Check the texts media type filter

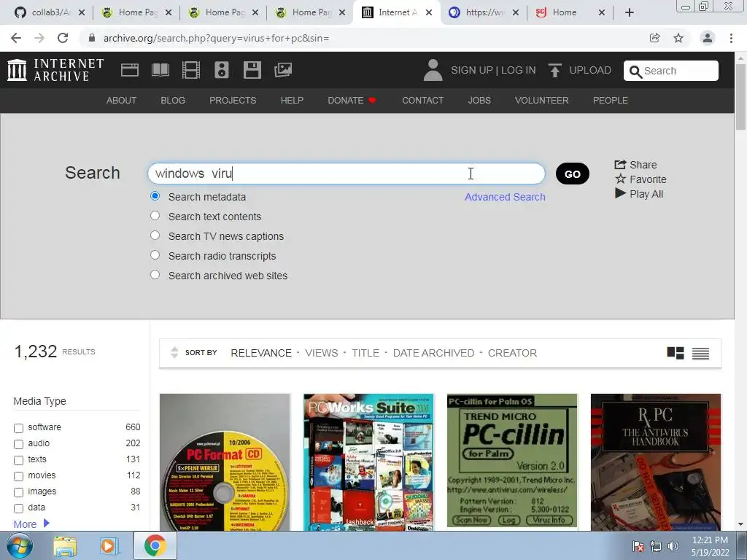pyautogui.click(x=18, y=461)
